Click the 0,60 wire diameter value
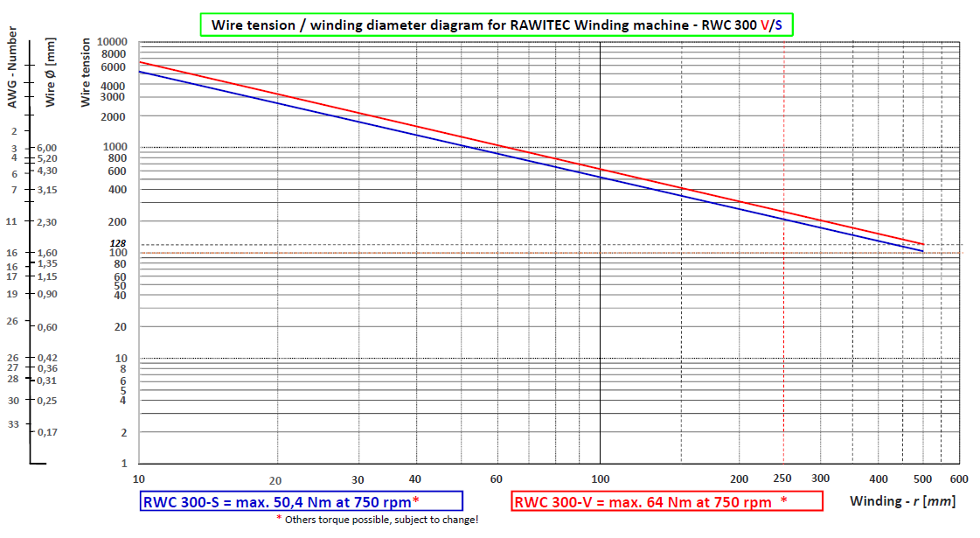This screenshot has height=538, width=980. coord(47,327)
